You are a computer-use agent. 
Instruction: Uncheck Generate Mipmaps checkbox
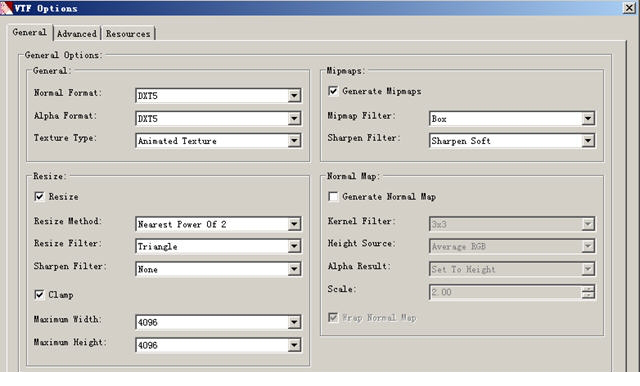click(333, 91)
